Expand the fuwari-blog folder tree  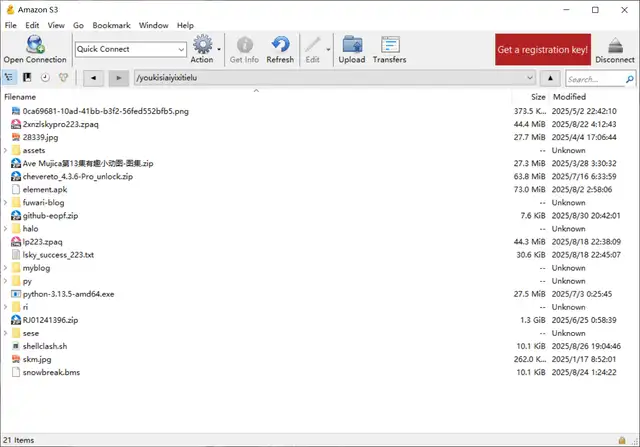tap(6, 202)
